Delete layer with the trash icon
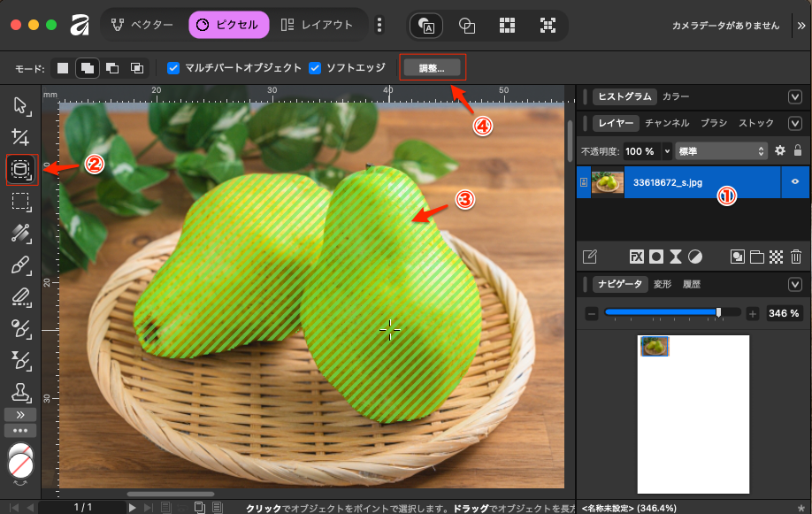Viewport: 812px width, 514px height. [x=796, y=257]
